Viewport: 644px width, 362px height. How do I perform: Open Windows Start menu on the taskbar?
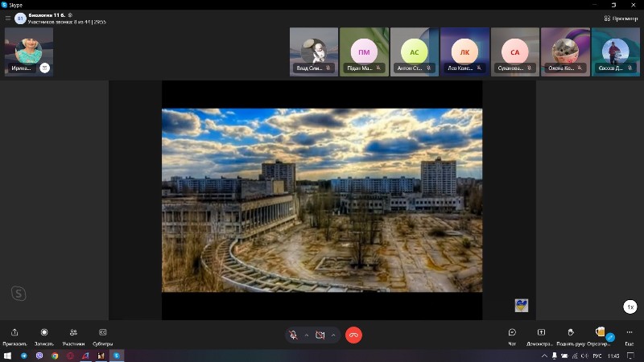tap(7, 356)
